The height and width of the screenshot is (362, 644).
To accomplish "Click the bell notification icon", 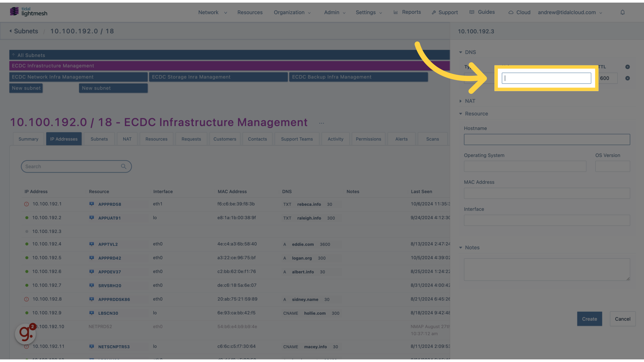I will 622,12.
